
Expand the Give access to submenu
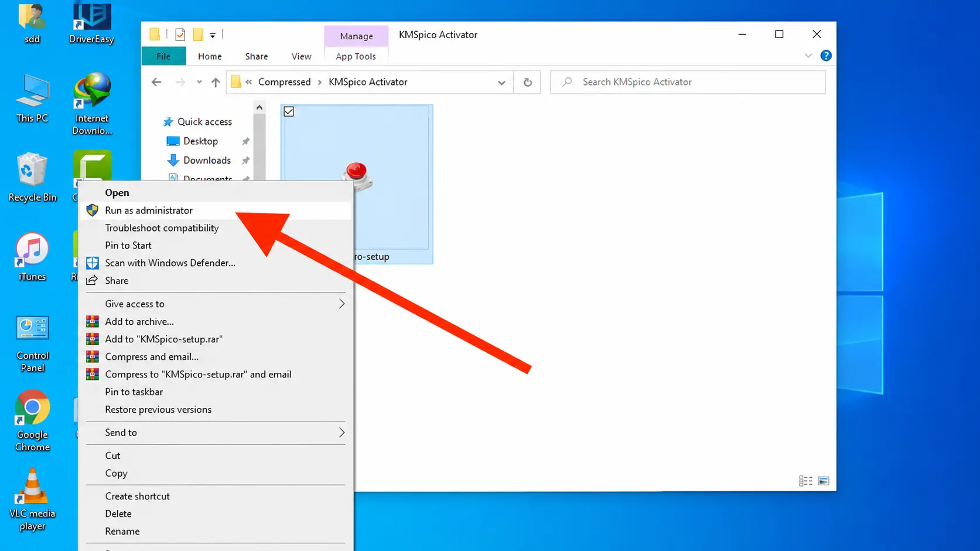[x=342, y=304]
